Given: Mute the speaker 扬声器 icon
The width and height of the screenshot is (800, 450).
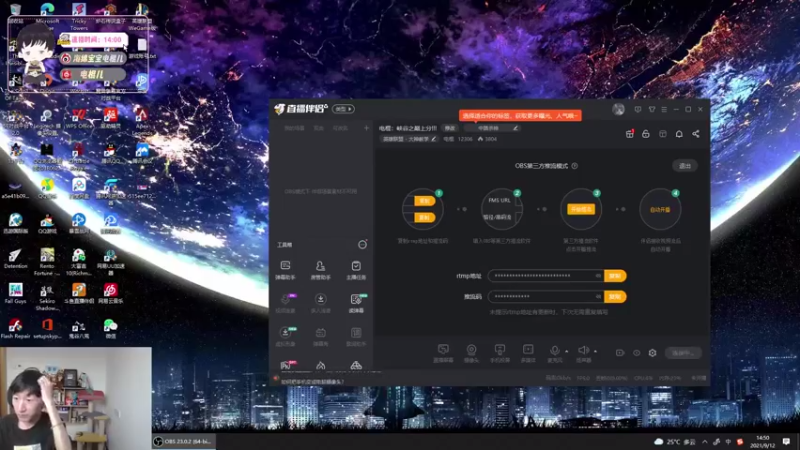Looking at the screenshot, I should coord(583,351).
